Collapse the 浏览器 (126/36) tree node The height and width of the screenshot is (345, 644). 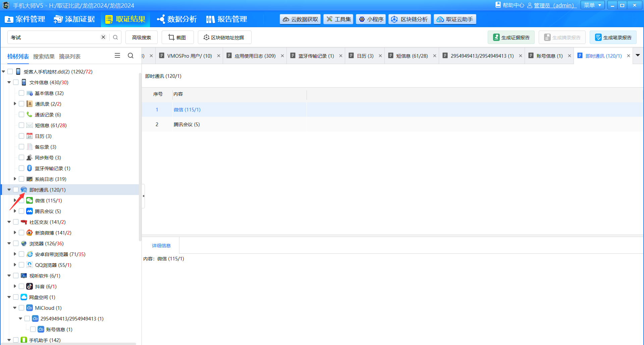pyautogui.click(x=9, y=244)
